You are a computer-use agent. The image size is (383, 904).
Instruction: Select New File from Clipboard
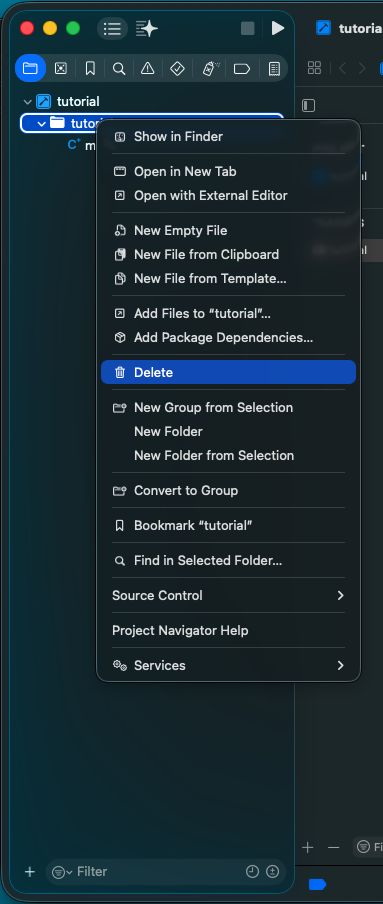click(228, 254)
